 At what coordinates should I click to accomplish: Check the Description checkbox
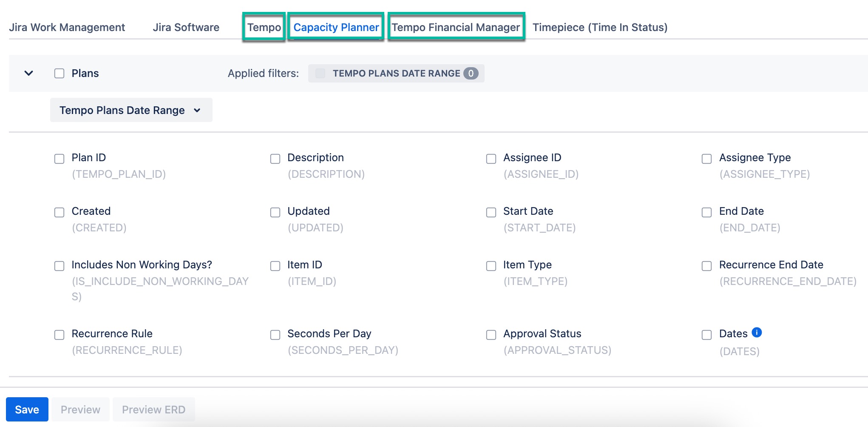pos(275,159)
